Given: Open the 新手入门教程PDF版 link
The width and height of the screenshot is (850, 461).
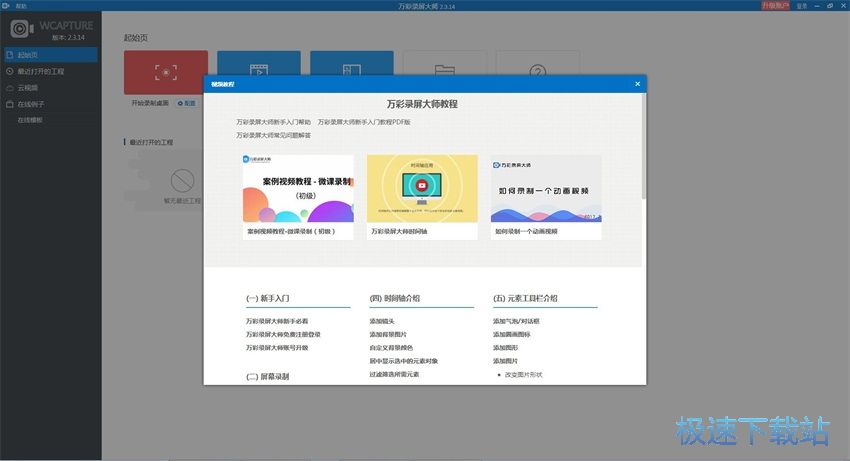Looking at the screenshot, I should (x=364, y=122).
